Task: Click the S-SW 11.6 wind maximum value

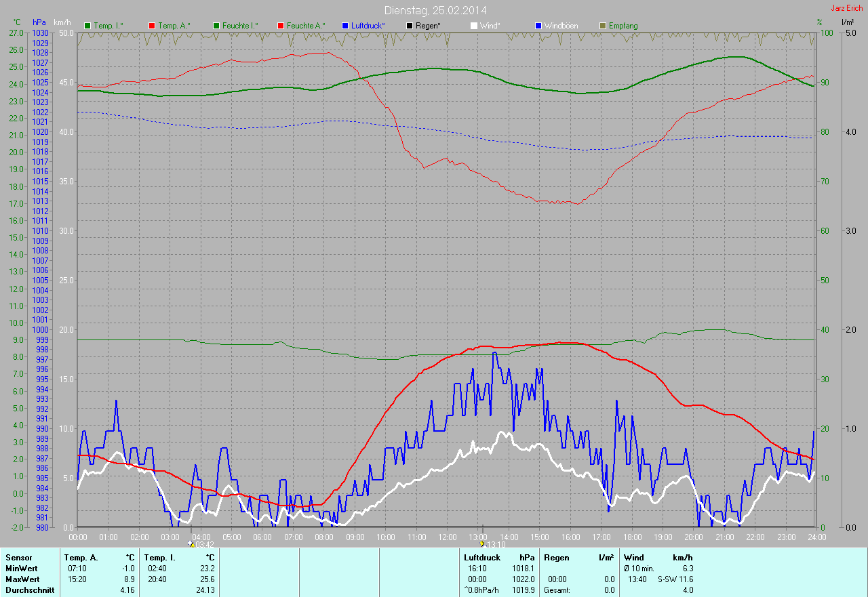Action: [x=675, y=579]
